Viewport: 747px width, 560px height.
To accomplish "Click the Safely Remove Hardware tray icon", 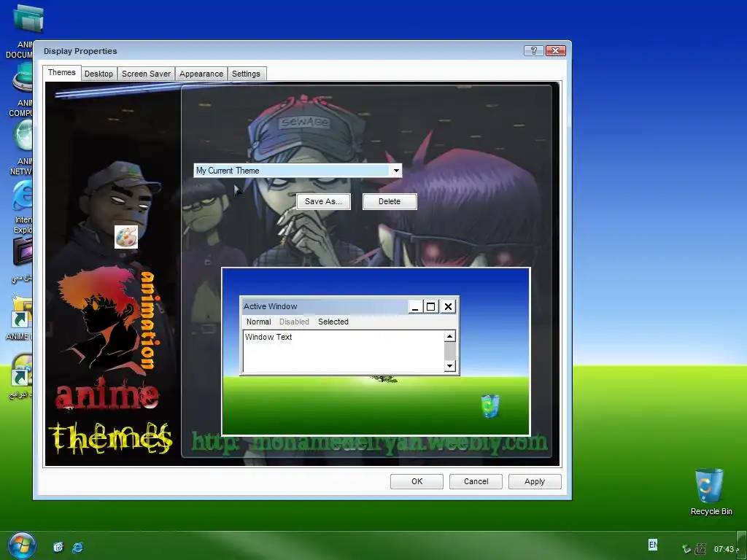I will (x=686, y=549).
